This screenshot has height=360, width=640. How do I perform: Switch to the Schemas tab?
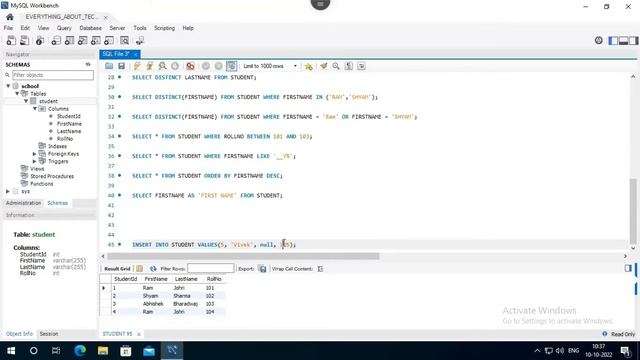[x=58, y=203]
